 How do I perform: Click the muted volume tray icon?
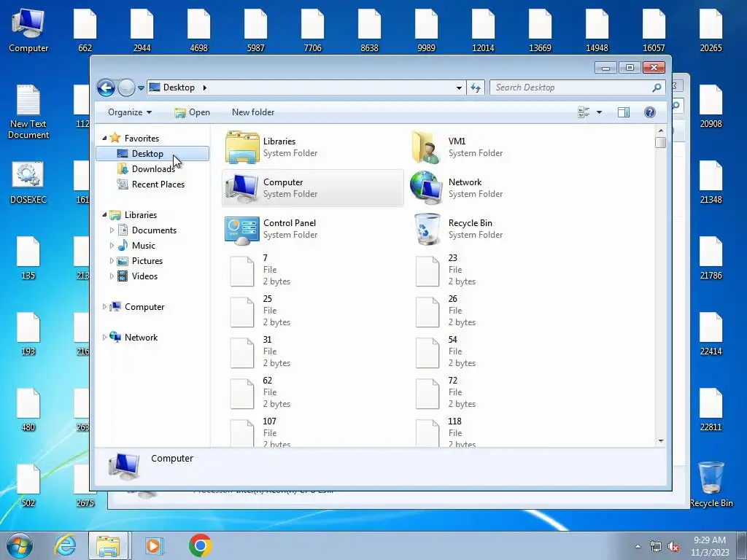tap(673, 547)
